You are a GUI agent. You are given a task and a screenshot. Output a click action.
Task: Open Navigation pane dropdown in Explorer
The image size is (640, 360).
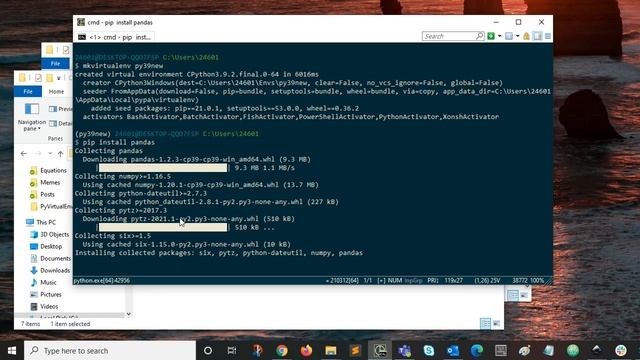tap(32, 117)
